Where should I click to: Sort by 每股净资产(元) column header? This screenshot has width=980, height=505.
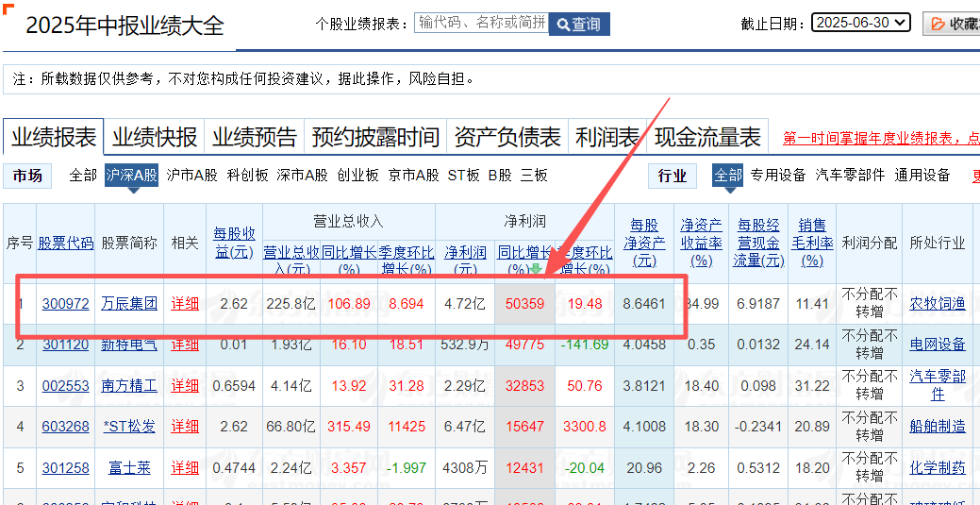point(644,243)
